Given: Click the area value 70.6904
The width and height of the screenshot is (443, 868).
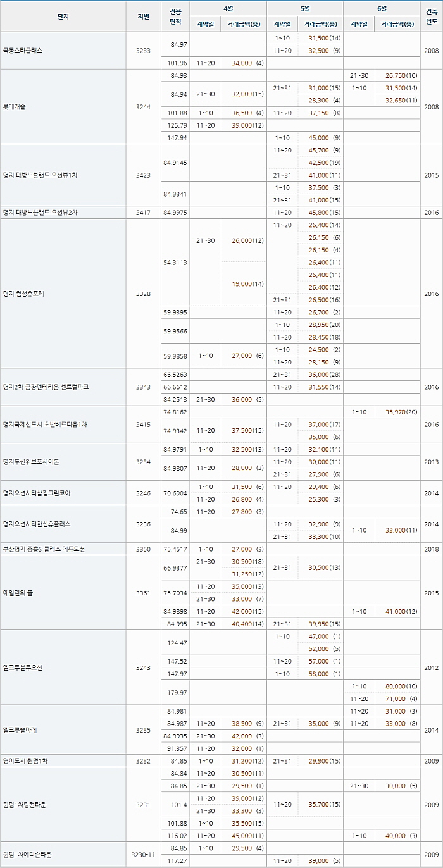Looking at the screenshot, I should [x=175, y=493].
